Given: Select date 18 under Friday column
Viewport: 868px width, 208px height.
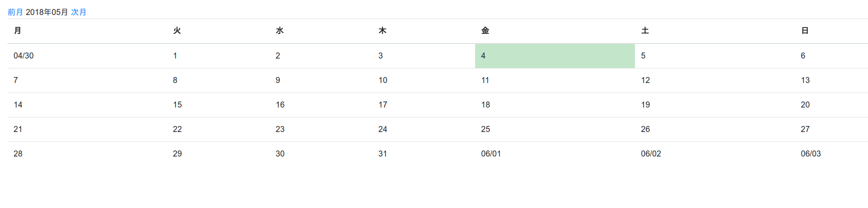Looking at the screenshot, I should tap(486, 104).
